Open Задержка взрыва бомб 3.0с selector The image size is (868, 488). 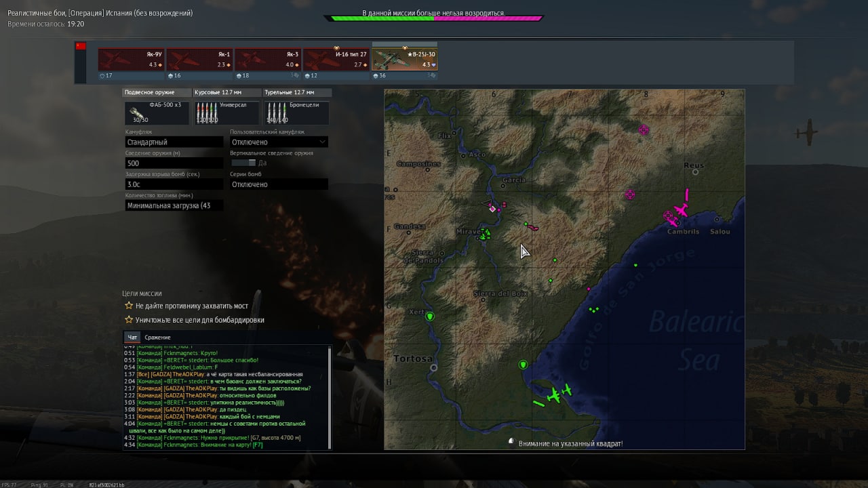(x=174, y=184)
